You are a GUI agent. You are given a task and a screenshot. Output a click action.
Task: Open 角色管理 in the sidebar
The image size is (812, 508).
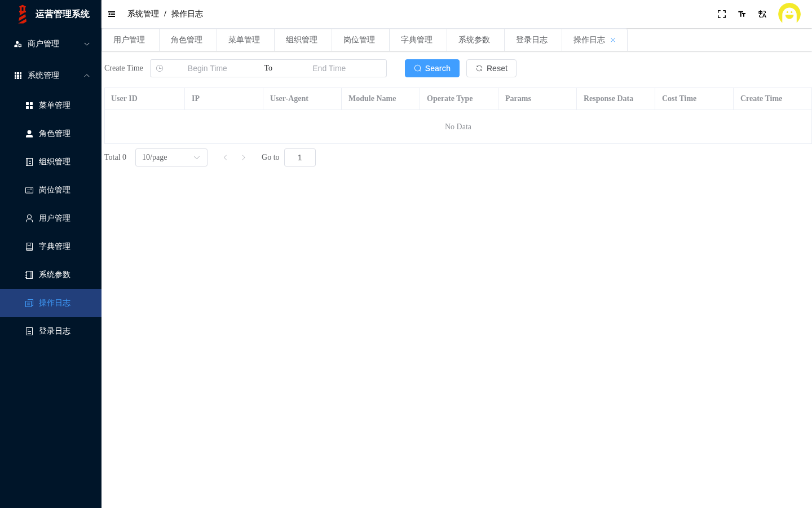pyautogui.click(x=51, y=134)
